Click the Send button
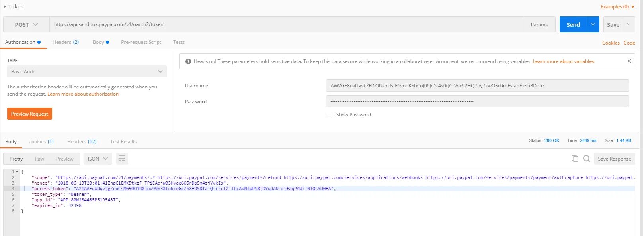The width and height of the screenshot is (644, 236). [x=573, y=24]
